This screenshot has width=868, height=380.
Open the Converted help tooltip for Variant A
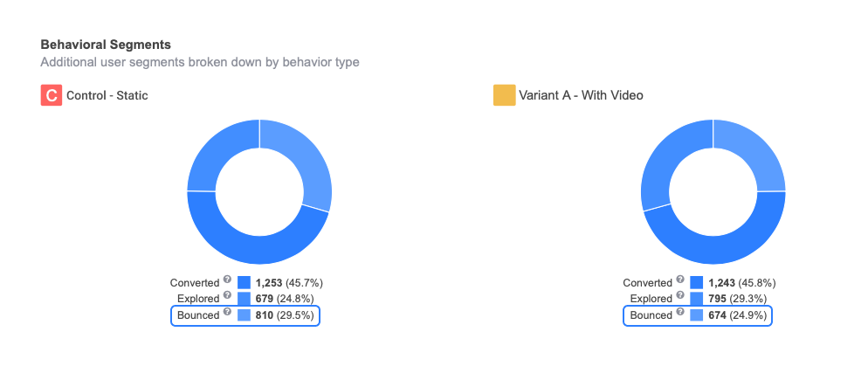point(680,280)
